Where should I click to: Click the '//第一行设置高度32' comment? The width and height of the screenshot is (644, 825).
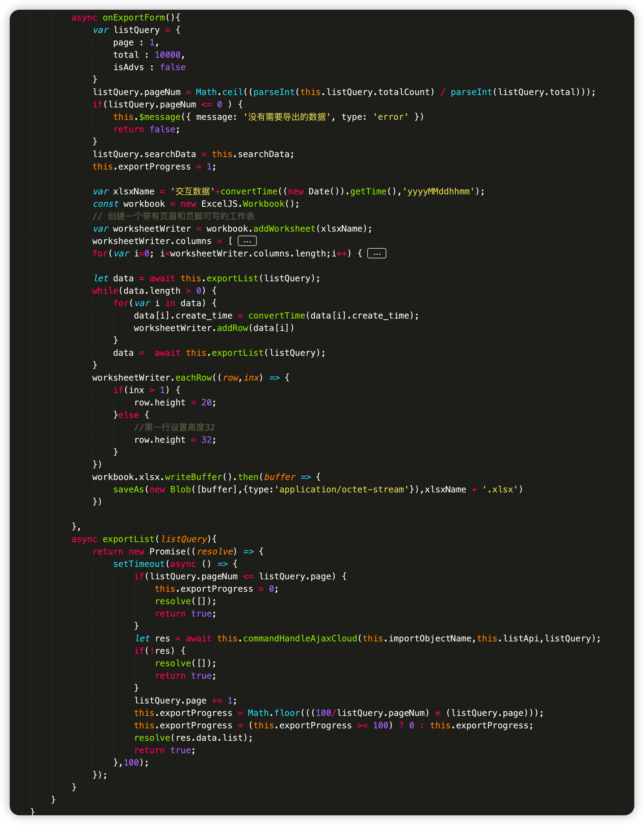tap(174, 427)
